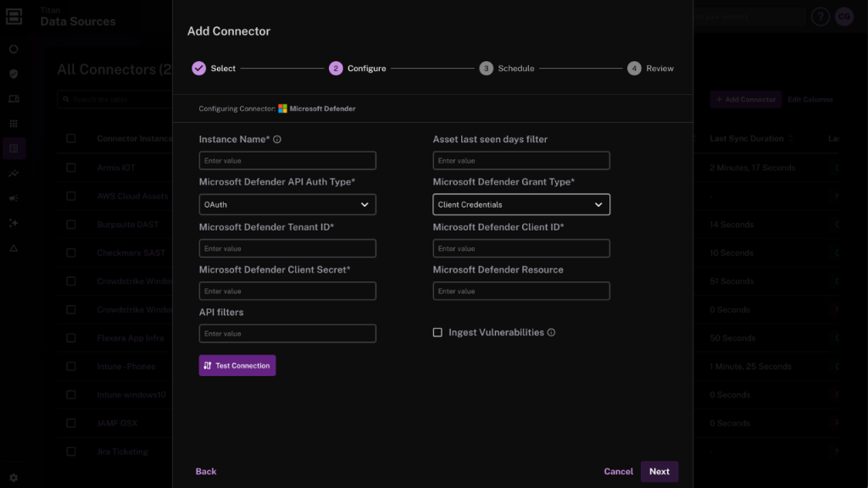The image size is (868, 488).
Task: Sort by the Last Sync Duration column
Action: tap(747, 139)
